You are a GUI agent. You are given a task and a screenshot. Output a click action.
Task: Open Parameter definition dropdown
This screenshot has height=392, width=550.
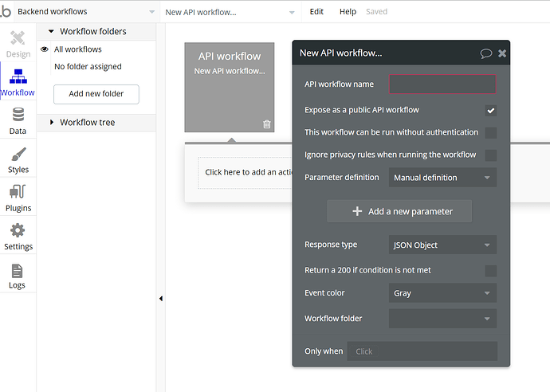[x=442, y=178]
